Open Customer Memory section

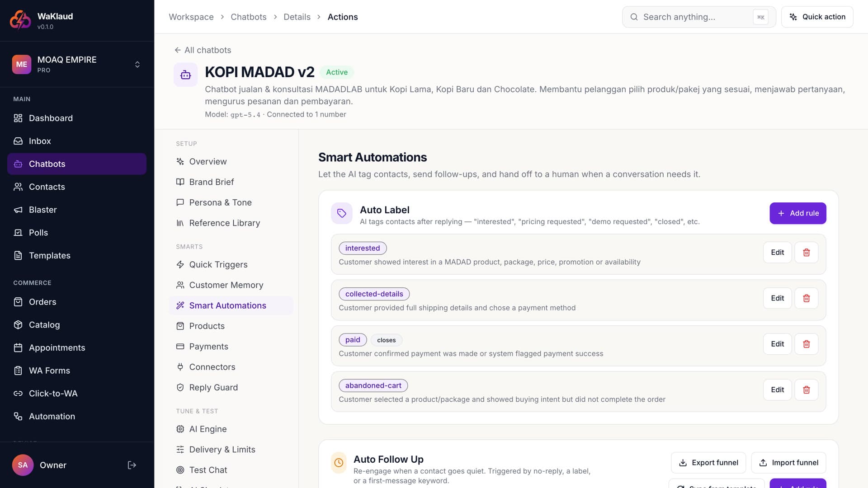click(231, 285)
